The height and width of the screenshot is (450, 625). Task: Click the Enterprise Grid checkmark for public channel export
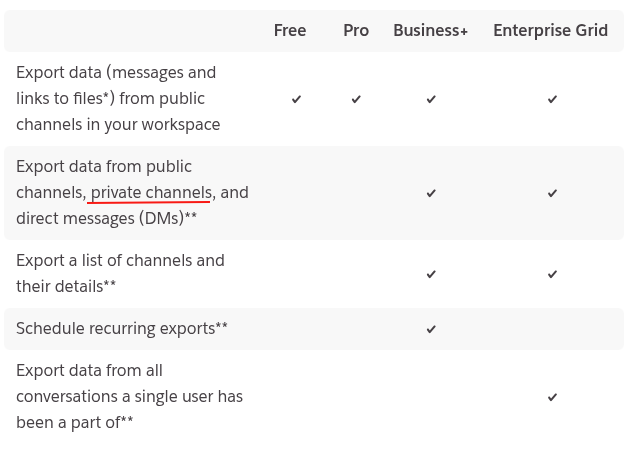(552, 99)
